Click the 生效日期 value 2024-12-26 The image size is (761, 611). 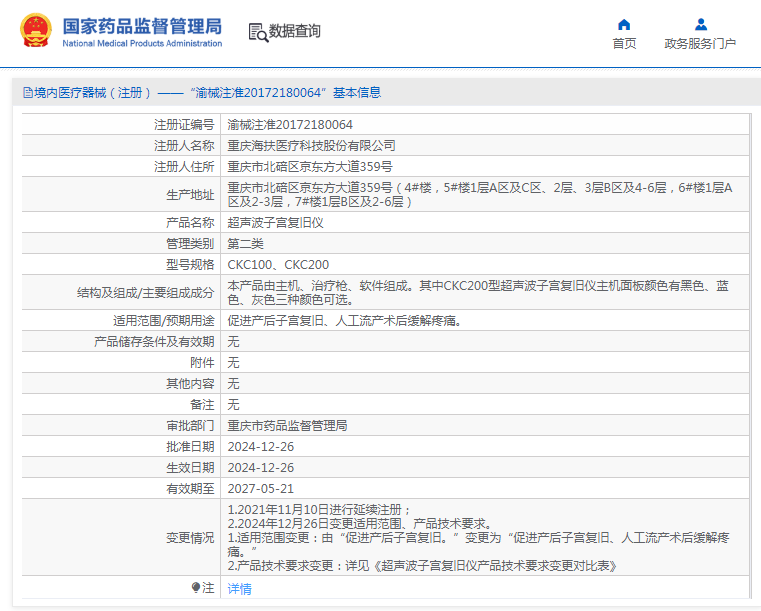pos(261,467)
